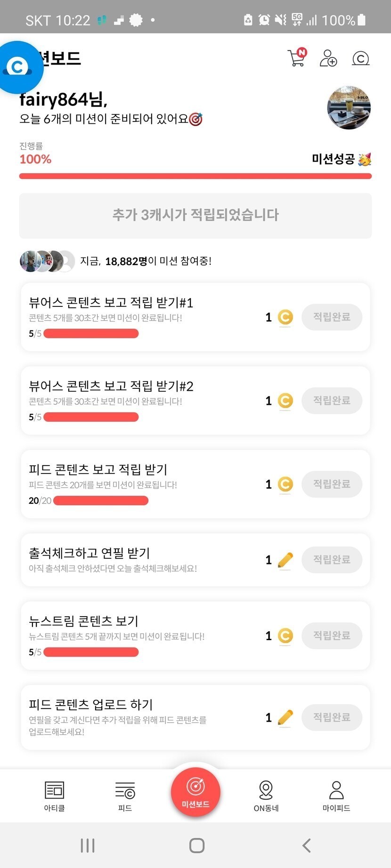Tap the participant avatars group
The width and height of the screenshot is (391, 868).
pyautogui.click(x=47, y=261)
